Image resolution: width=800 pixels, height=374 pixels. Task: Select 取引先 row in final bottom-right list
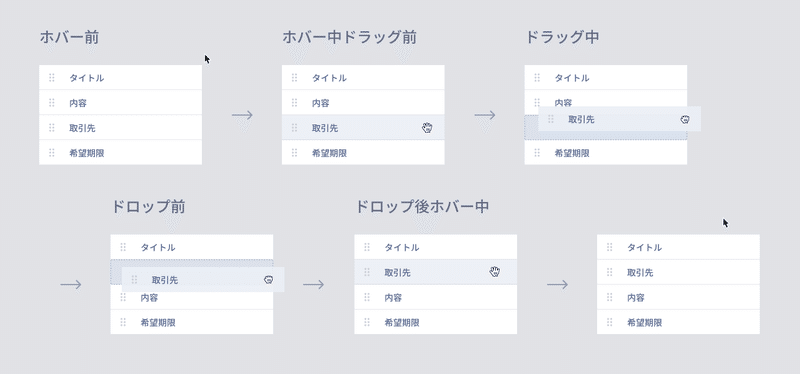pyautogui.click(x=678, y=272)
